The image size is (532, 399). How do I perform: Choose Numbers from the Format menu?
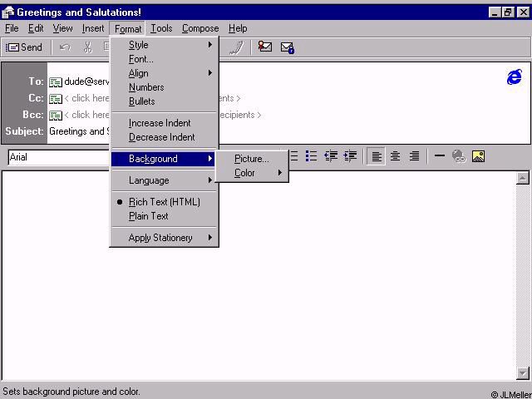[x=165, y=87]
